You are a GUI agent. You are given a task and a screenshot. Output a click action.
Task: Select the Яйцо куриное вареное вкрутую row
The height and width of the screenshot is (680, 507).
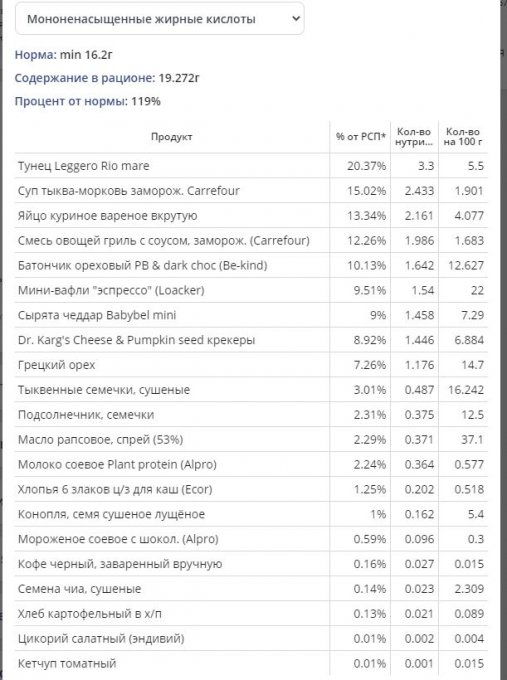click(251, 216)
